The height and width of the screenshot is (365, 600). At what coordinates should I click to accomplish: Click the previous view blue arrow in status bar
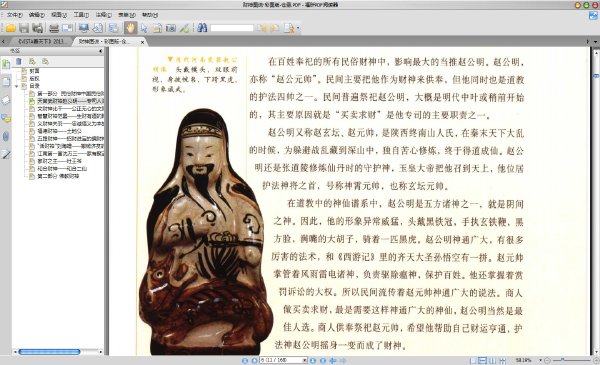pos(333,360)
